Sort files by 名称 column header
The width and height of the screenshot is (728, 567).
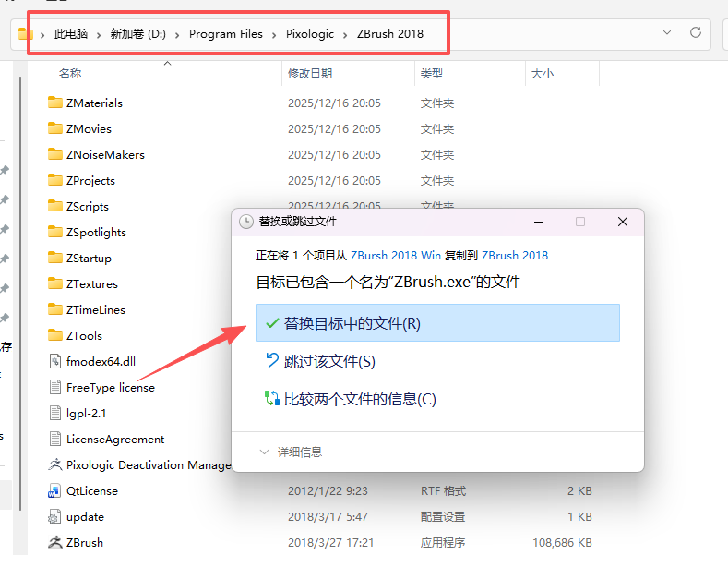click(x=70, y=73)
